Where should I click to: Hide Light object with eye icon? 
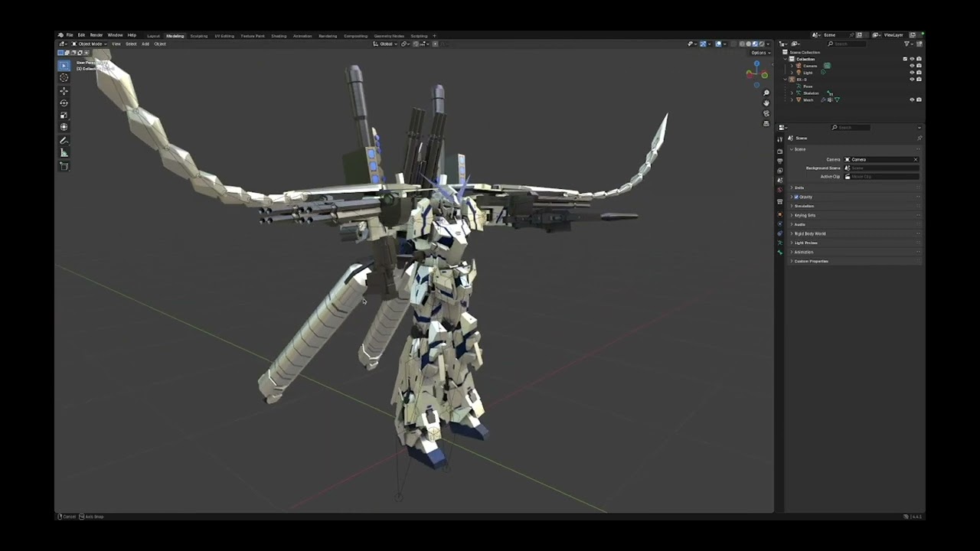click(x=912, y=73)
